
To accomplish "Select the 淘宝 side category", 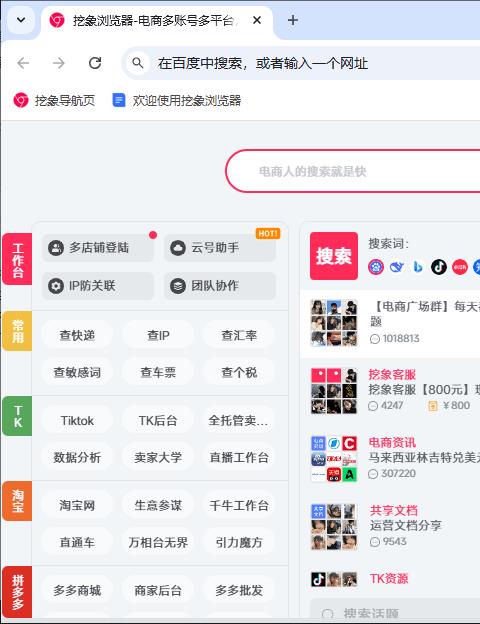I will pyautogui.click(x=17, y=501).
